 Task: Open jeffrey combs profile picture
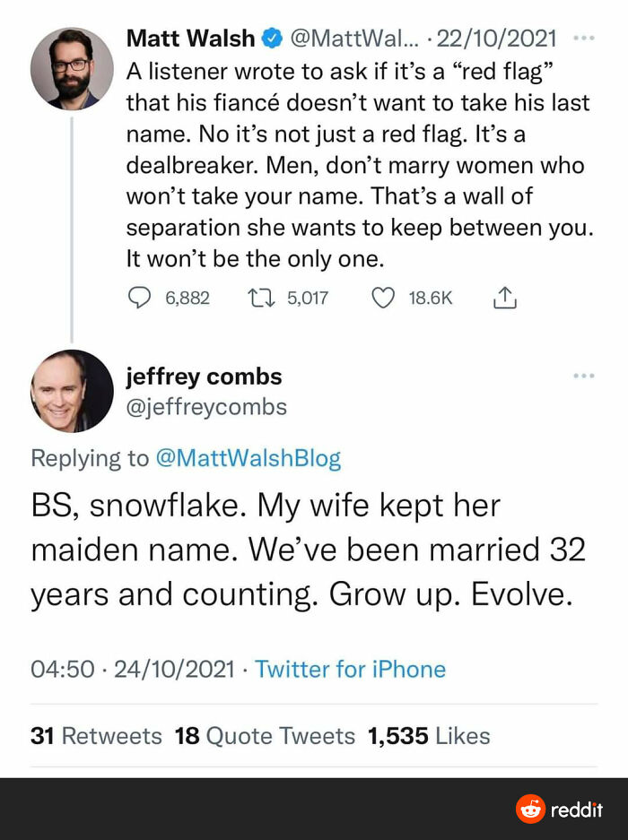[72, 391]
